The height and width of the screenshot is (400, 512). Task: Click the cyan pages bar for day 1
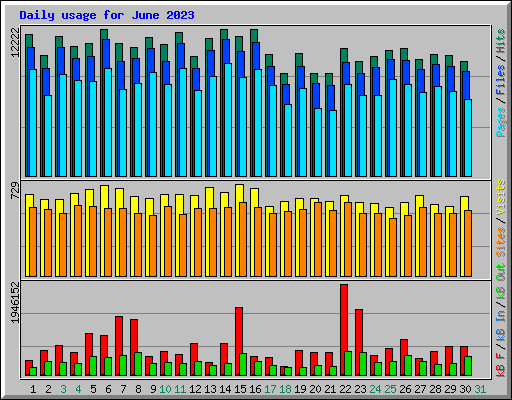point(33,123)
